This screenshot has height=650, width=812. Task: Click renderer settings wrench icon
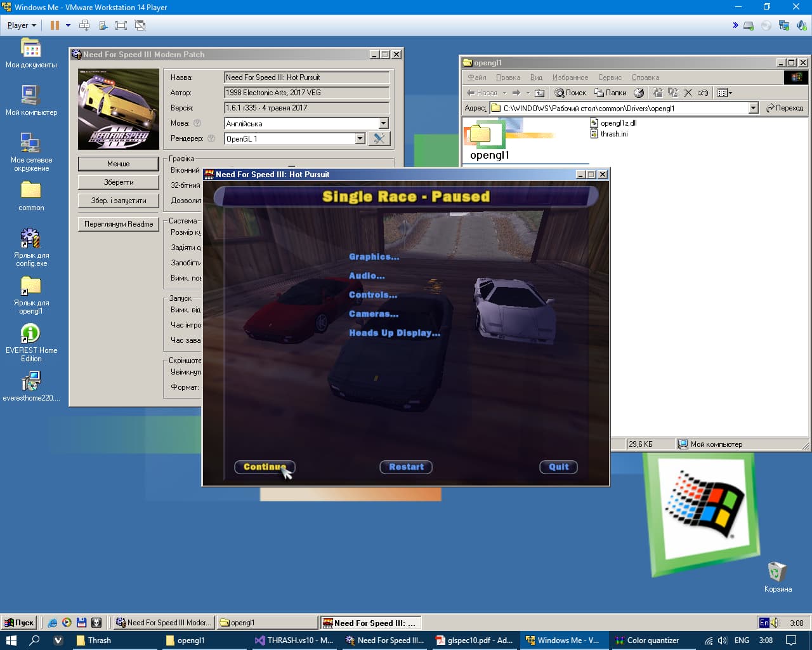[x=379, y=138]
